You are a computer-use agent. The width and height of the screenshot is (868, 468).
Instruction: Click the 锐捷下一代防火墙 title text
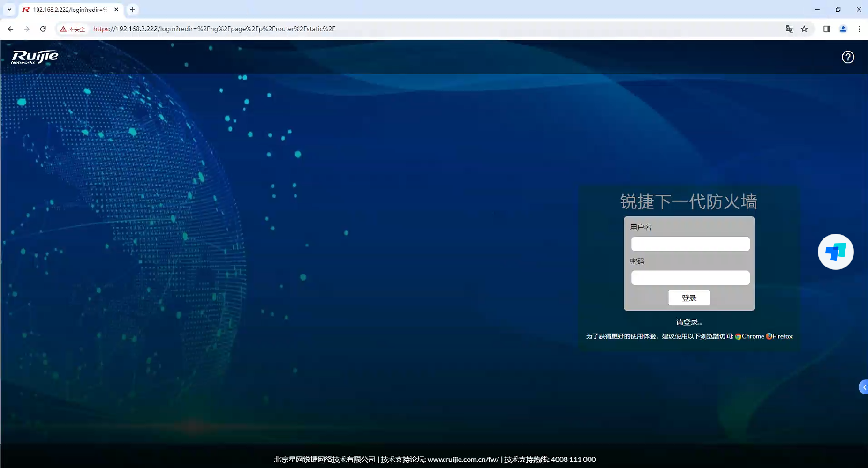click(689, 202)
